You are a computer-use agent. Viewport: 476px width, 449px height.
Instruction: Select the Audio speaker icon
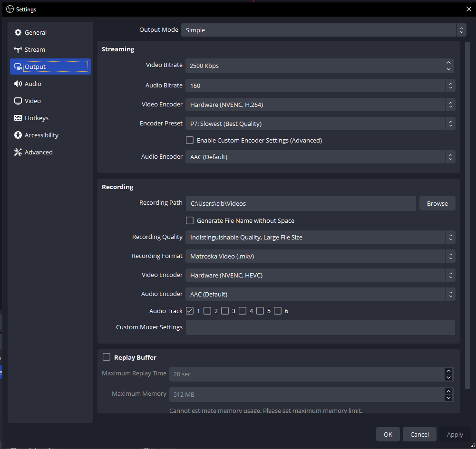(18, 84)
